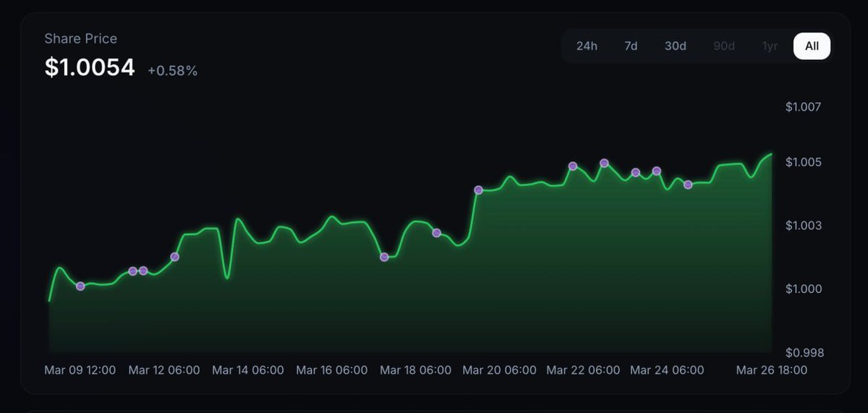Click the Mar 22 06:00 date label
Viewport: 868px width, 413px height.
pos(583,370)
